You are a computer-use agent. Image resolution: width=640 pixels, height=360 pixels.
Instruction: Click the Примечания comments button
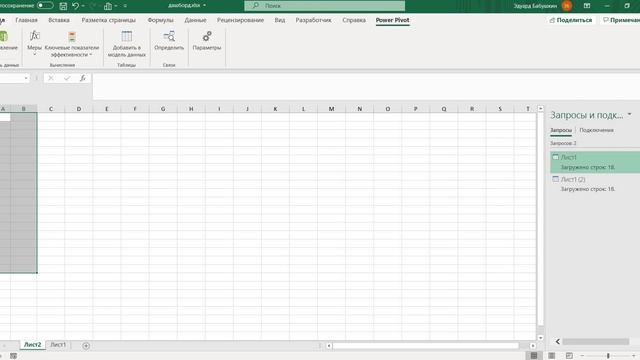(620, 20)
